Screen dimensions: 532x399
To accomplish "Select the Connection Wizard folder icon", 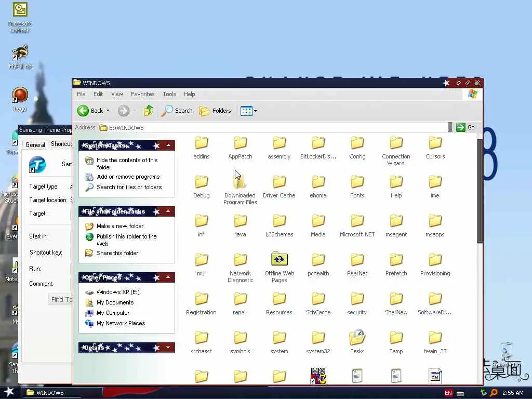I will (x=396, y=143).
